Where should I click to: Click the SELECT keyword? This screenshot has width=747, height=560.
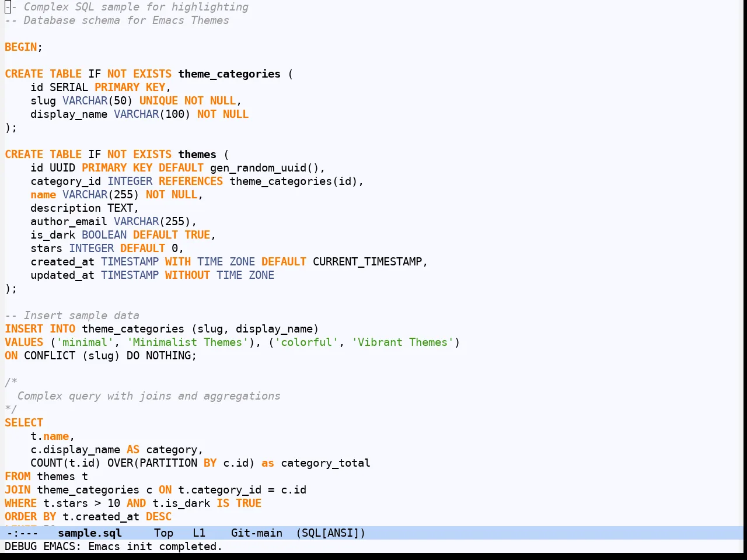(24, 422)
